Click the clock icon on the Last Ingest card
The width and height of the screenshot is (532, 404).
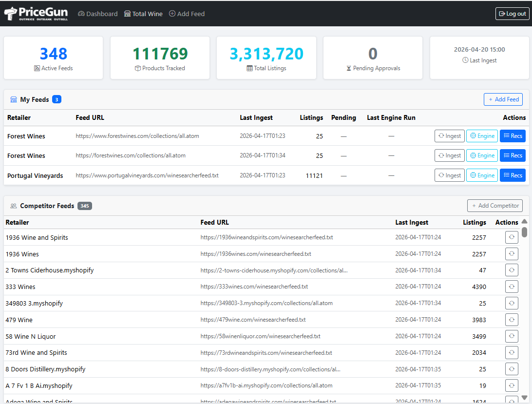[x=465, y=61]
